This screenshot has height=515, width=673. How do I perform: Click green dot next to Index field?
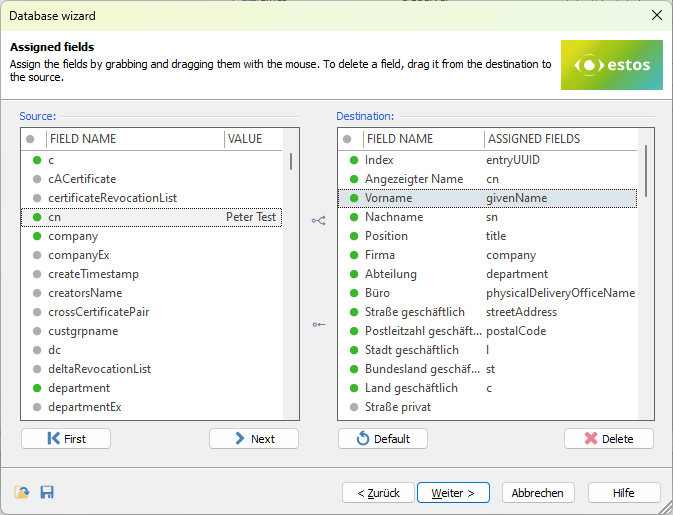coord(353,160)
